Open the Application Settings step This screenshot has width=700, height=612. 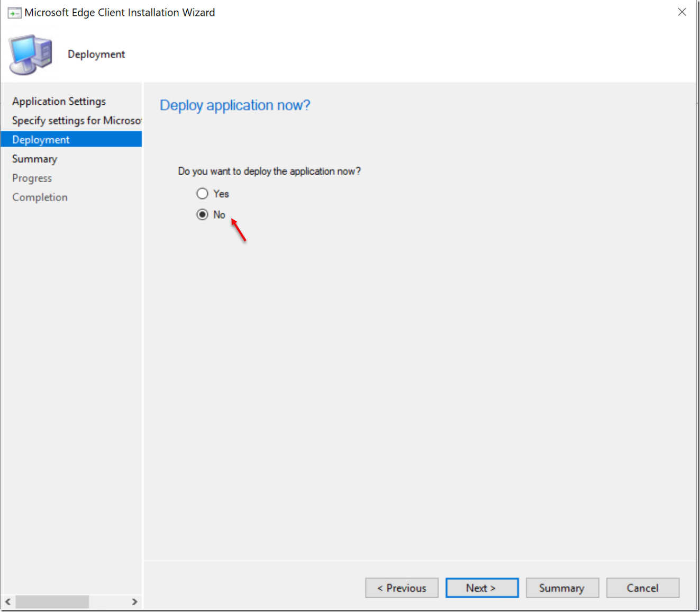click(x=58, y=101)
